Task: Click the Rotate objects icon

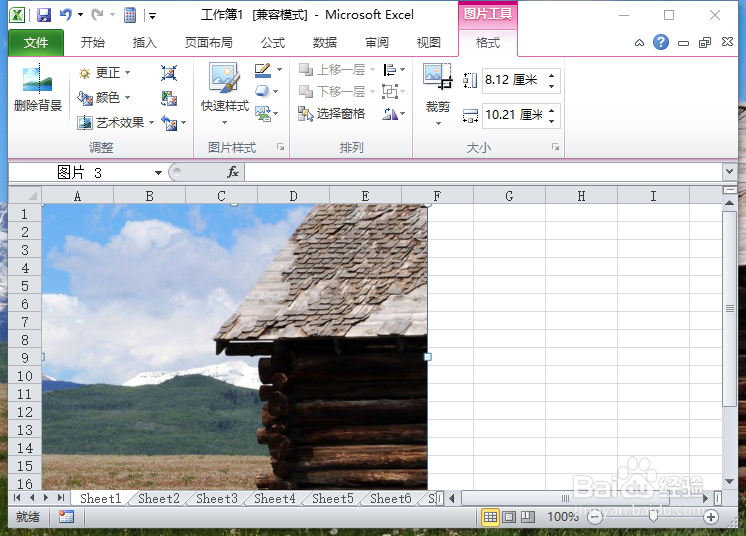Action: [390, 113]
